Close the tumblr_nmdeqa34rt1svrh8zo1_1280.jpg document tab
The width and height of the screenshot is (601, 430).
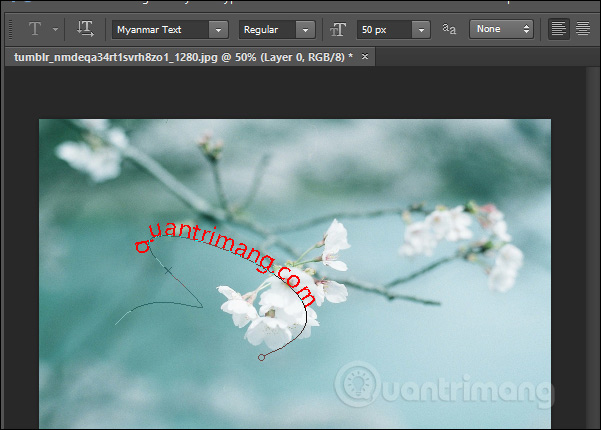(x=365, y=56)
